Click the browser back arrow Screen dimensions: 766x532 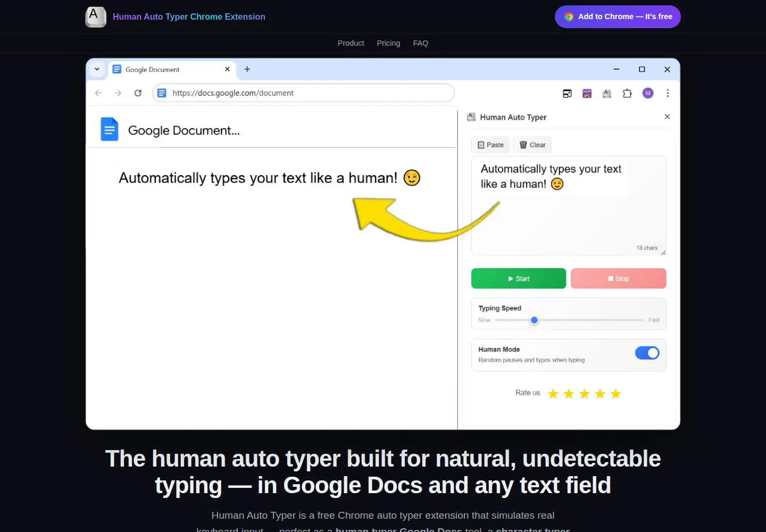98,93
